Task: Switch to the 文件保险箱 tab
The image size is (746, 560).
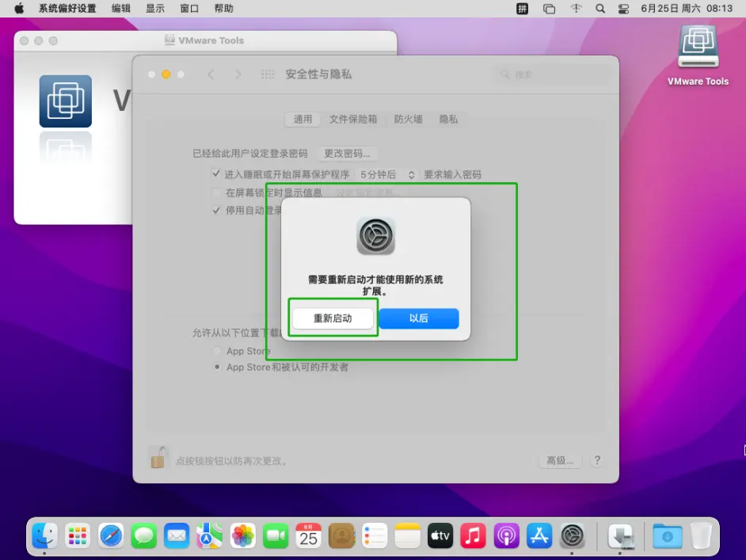Action: coord(353,119)
